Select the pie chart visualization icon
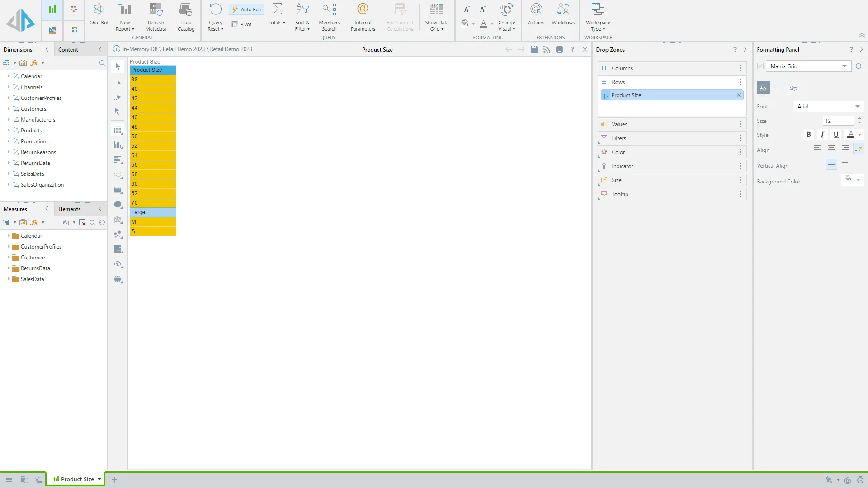The height and width of the screenshot is (488, 868). click(118, 205)
